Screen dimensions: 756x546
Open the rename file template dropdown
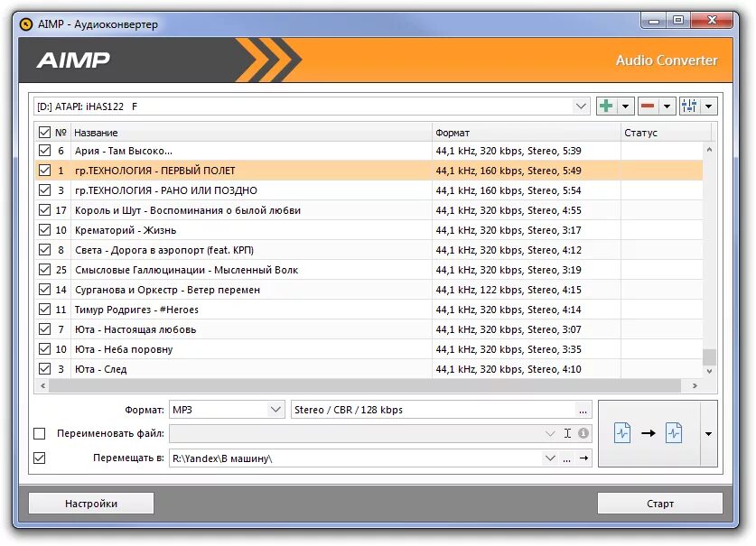pyautogui.click(x=550, y=433)
